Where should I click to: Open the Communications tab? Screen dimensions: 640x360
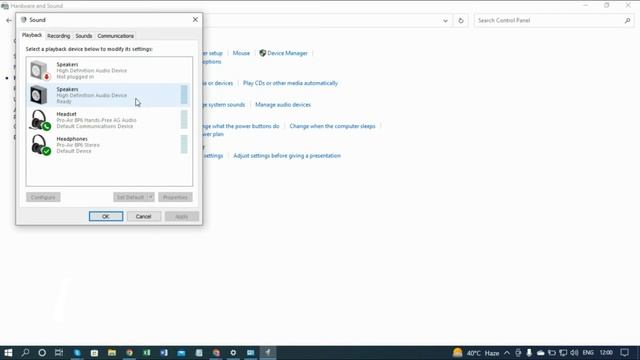pyautogui.click(x=116, y=36)
